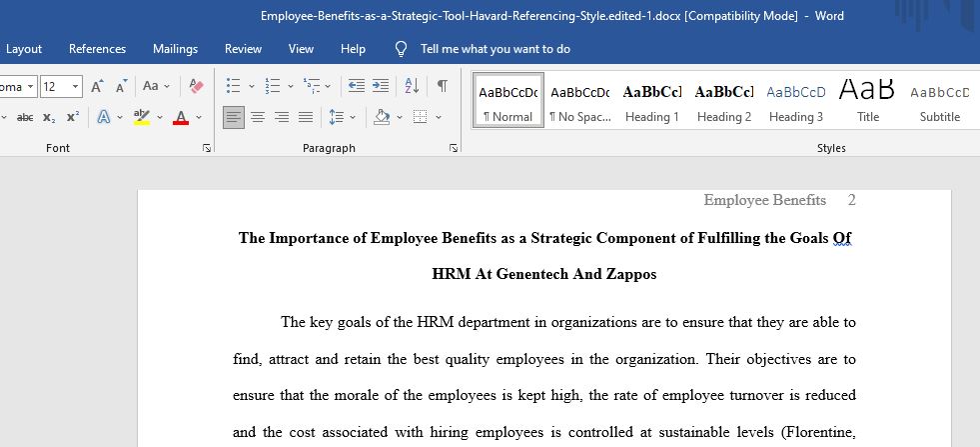
Task: Apply paragraph shading paint bucket
Action: (382, 117)
